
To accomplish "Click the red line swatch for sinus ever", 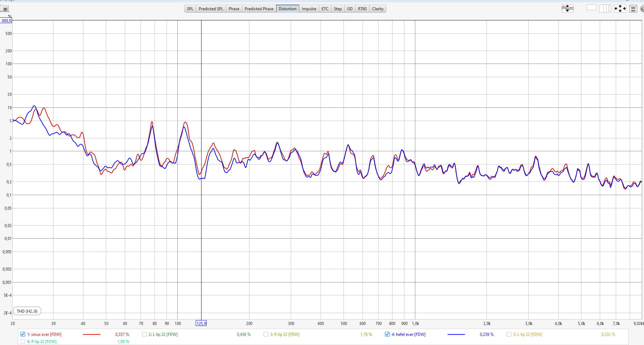I will tap(92, 334).
